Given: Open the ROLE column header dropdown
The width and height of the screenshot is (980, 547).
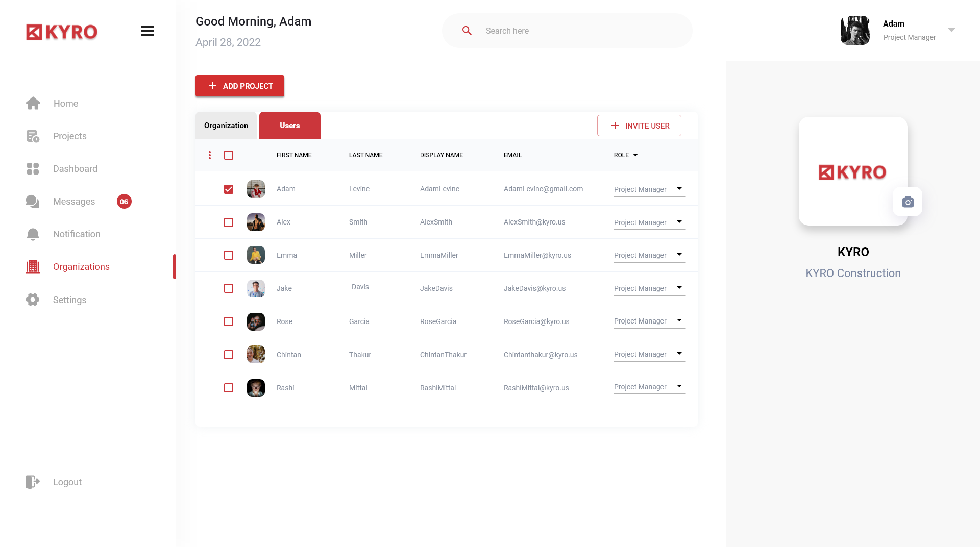Looking at the screenshot, I should (x=635, y=155).
